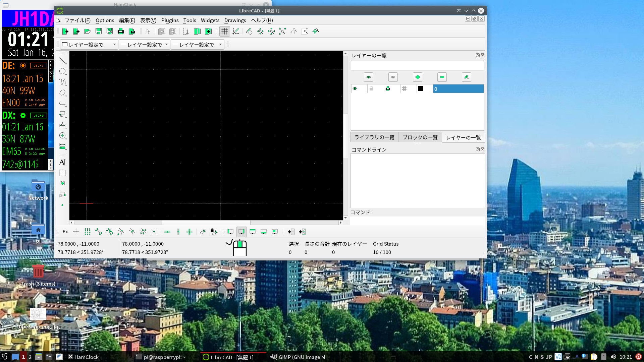Pick the MText text tool
The image size is (644, 362).
click(x=62, y=162)
